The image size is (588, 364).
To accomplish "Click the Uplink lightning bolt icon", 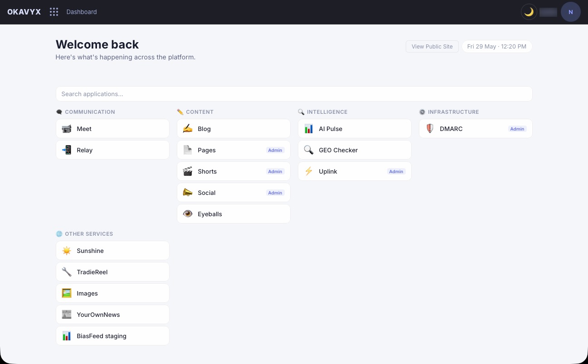I will click(309, 171).
